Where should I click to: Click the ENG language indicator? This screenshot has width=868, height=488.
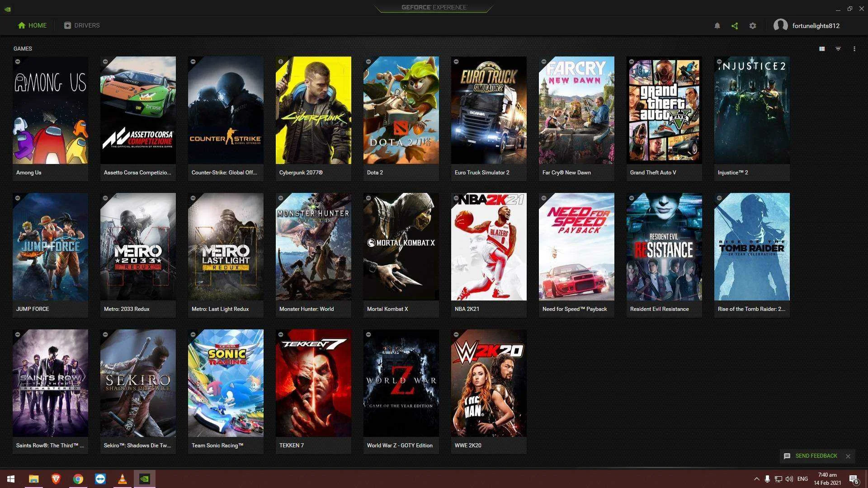pyautogui.click(x=802, y=479)
